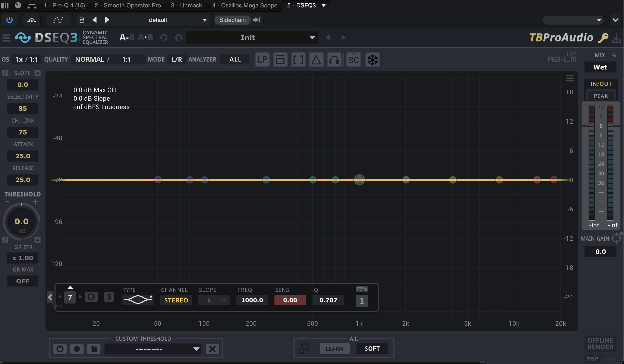
Task: Select the band node at 1k
Action: [x=359, y=180]
